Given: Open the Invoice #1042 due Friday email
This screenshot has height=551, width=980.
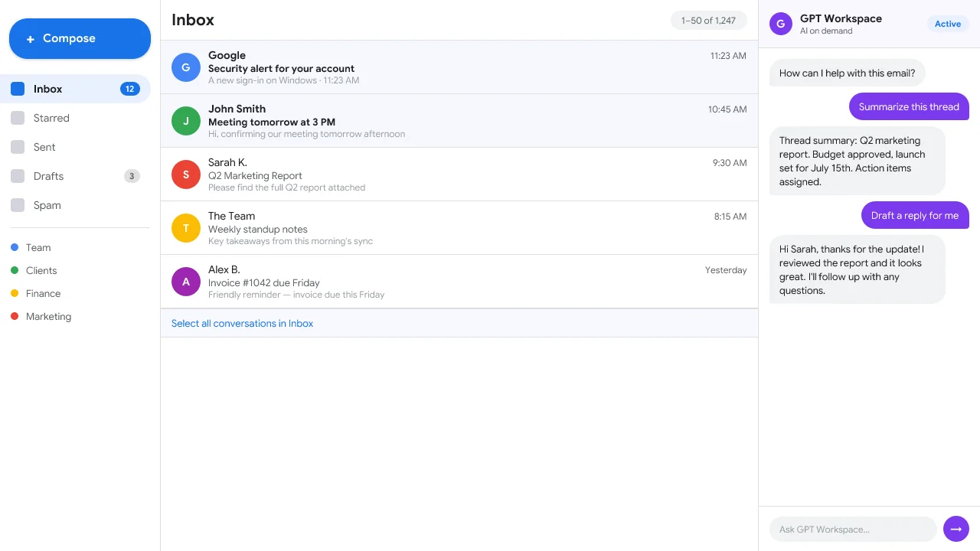Looking at the screenshot, I should (459, 282).
